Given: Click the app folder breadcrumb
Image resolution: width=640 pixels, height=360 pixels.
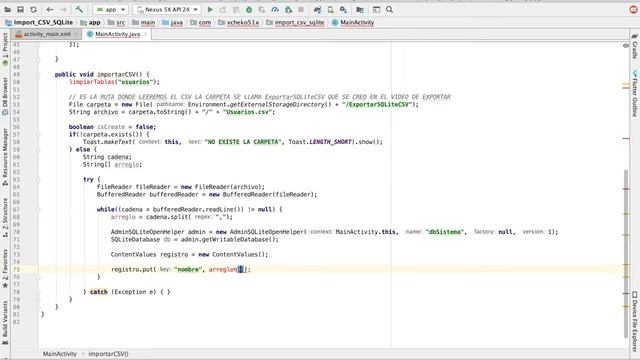Looking at the screenshot, I should 91,22.
